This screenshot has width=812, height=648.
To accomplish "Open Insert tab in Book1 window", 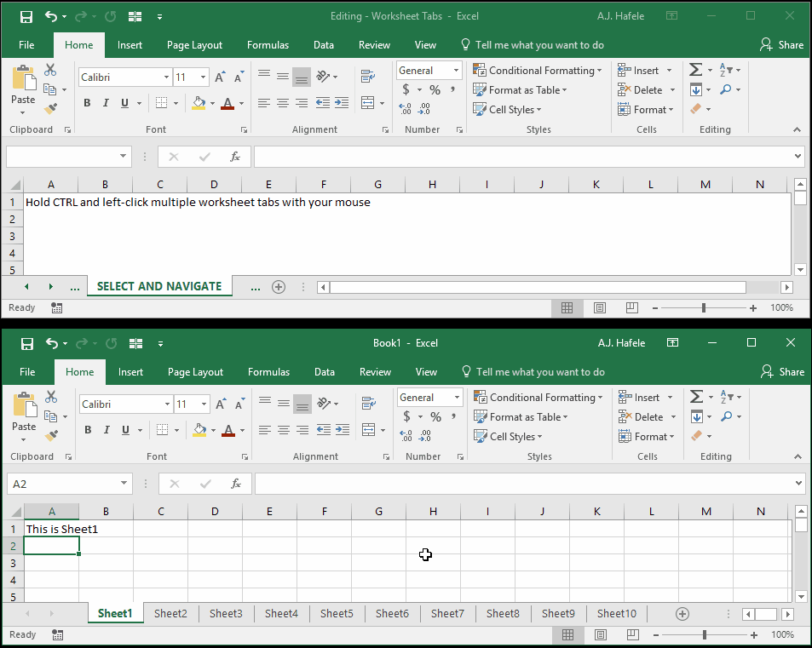I will 130,372.
